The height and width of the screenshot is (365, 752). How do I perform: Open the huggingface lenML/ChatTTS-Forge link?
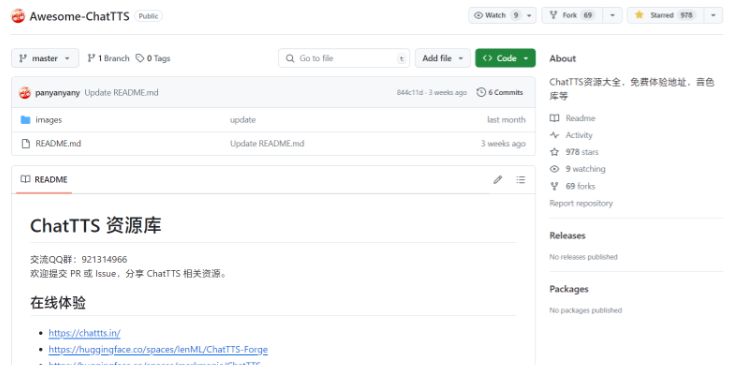click(158, 349)
